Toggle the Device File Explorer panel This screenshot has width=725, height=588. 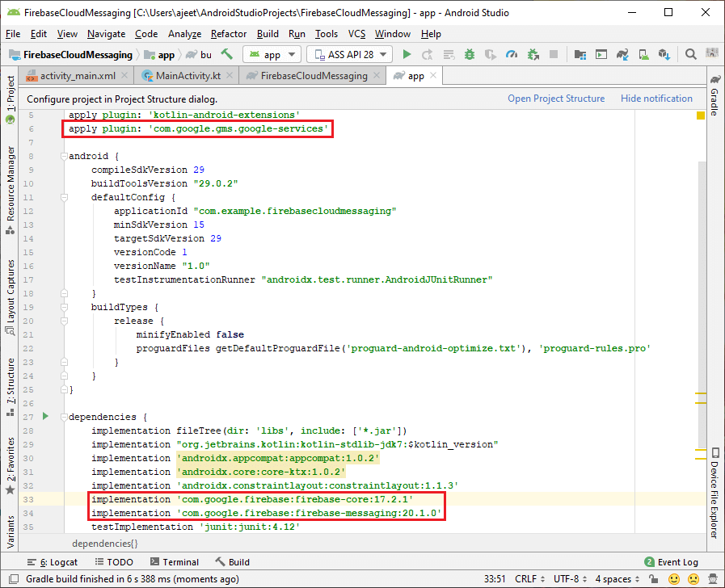tap(714, 493)
